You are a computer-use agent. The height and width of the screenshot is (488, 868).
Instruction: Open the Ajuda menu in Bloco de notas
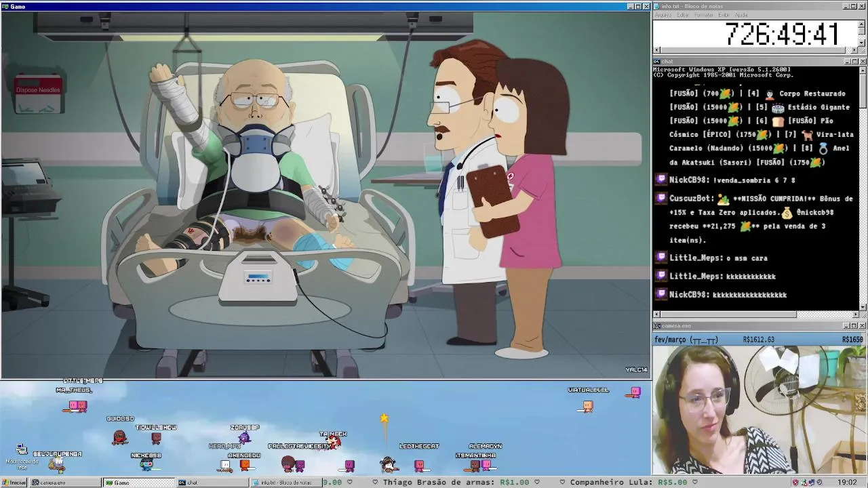pos(741,15)
